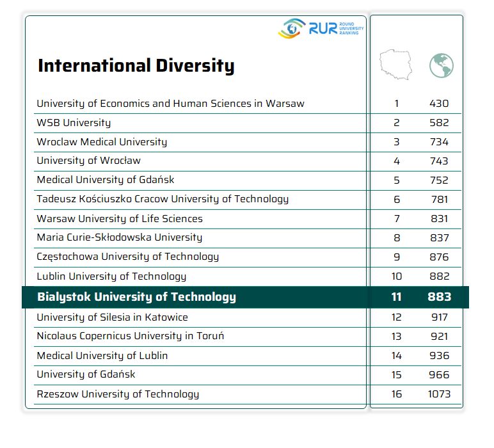Select Nicolaus Copernicus University in Toruń

131,336
